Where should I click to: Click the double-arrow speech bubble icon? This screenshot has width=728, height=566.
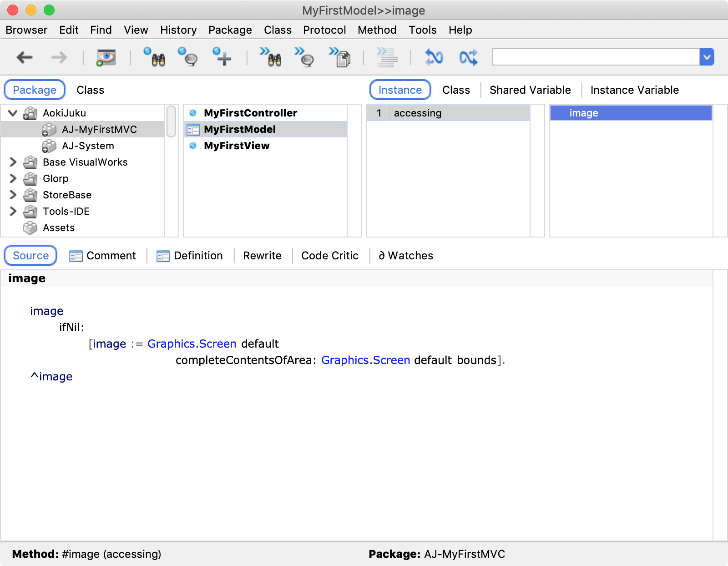(x=304, y=57)
